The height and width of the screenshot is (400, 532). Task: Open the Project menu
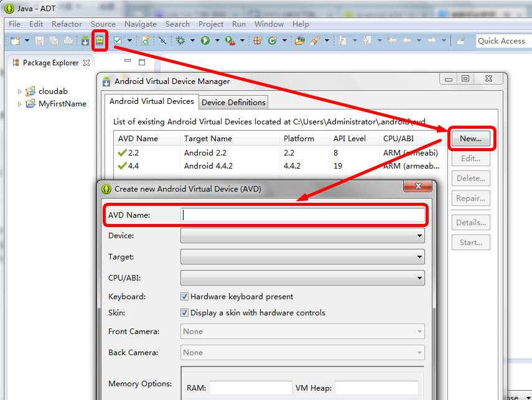point(211,24)
